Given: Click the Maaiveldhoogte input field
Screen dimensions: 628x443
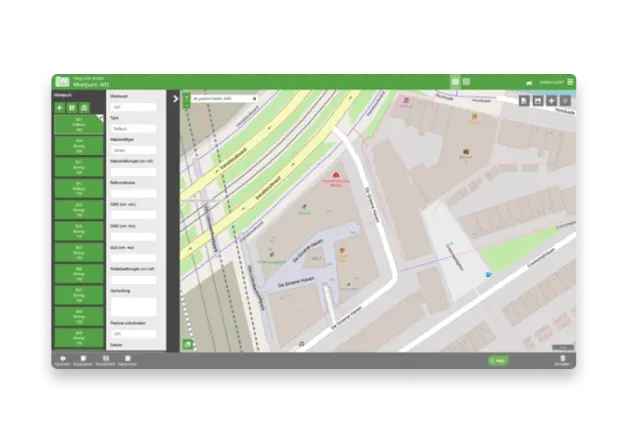Looking at the screenshot, I should click(x=133, y=172).
